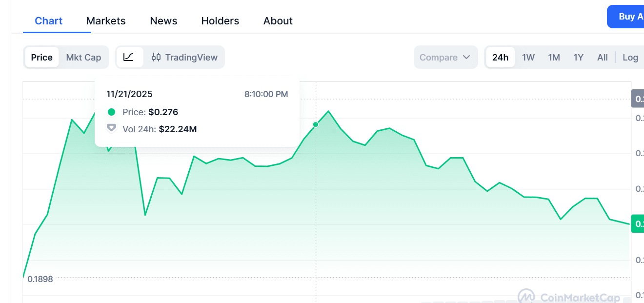Viewport: 644px width, 303px height.
Task: Toggle chart to Price view
Action: click(x=41, y=57)
